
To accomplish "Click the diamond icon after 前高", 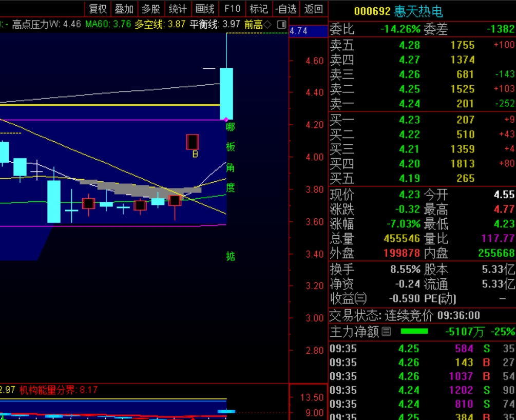I will pyautogui.click(x=267, y=24).
